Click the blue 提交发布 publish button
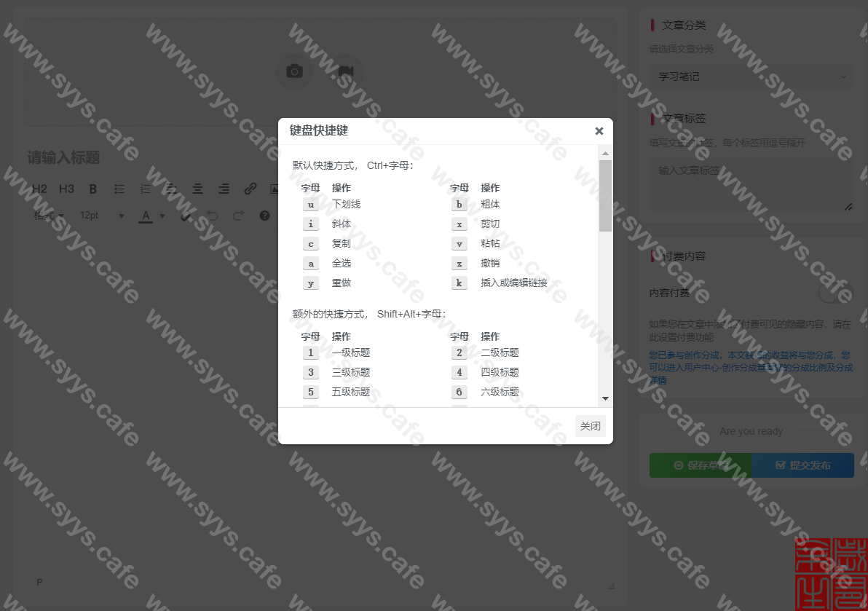 point(802,465)
